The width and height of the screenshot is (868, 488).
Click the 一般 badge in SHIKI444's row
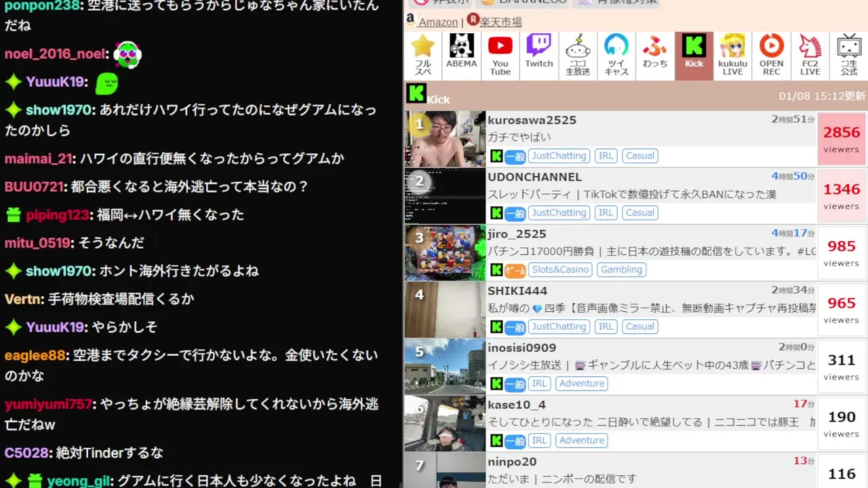point(515,327)
